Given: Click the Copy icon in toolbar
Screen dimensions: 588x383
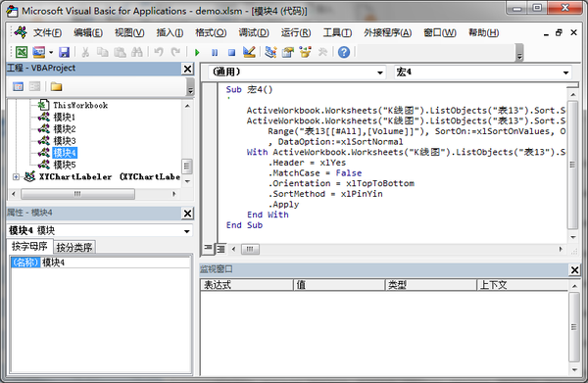Looking at the screenshot, I should point(102,52).
